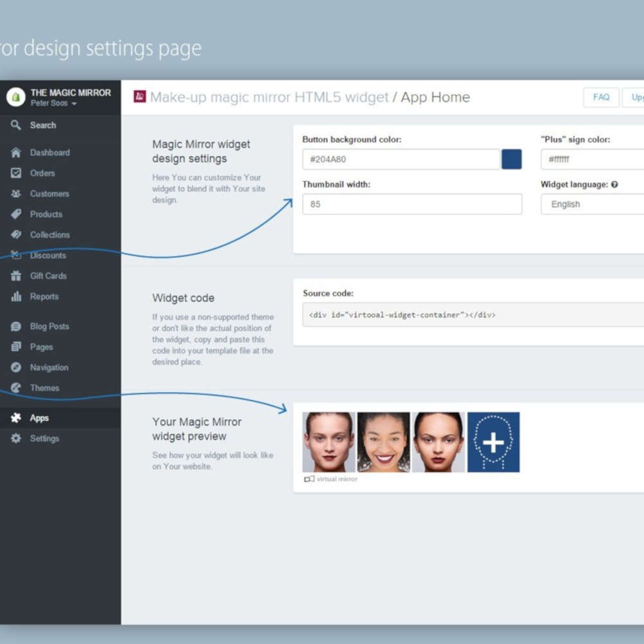
Task: Click the Gift Cards present icon
Action: (16, 276)
